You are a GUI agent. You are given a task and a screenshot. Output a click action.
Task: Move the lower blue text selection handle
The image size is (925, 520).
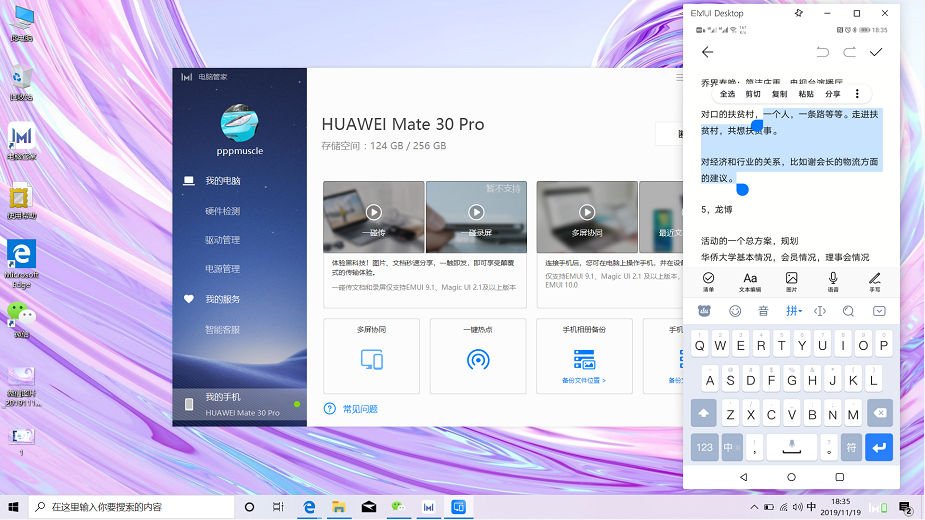tap(742, 189)
